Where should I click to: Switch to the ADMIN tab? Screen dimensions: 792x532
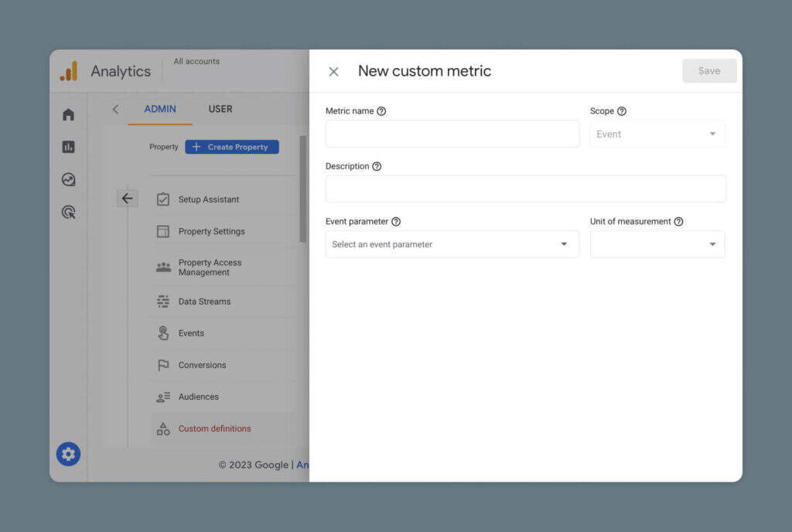tap(160, 109)
